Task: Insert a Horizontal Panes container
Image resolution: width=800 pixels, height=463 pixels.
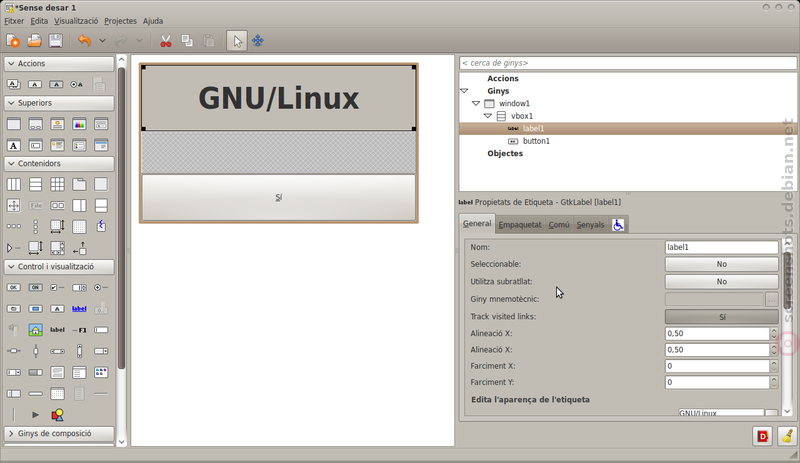Action: [79, 206]
